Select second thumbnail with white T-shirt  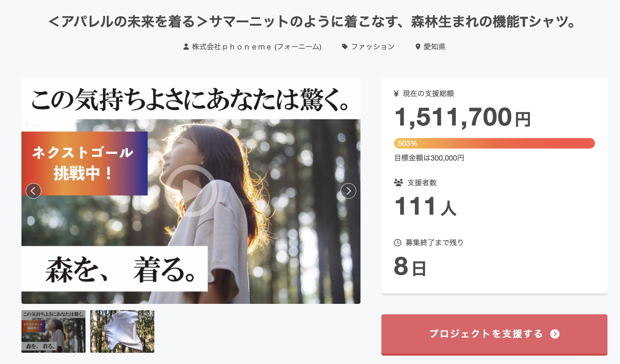point(122,331)
